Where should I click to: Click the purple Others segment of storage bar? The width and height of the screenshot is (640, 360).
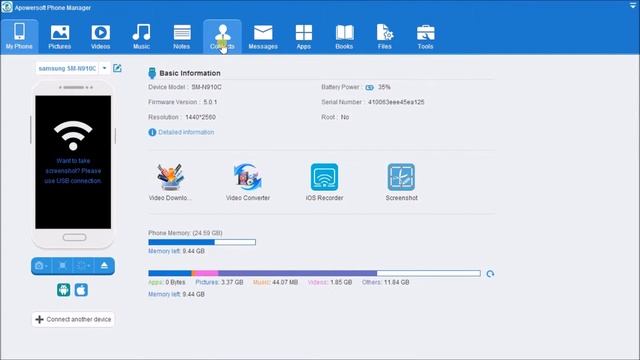tap(297, 273)
